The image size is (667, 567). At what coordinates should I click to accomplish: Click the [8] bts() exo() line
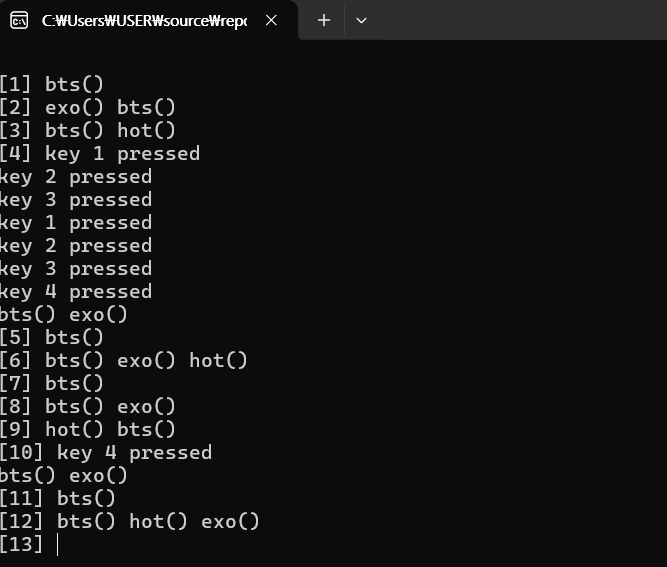point(88,406)
